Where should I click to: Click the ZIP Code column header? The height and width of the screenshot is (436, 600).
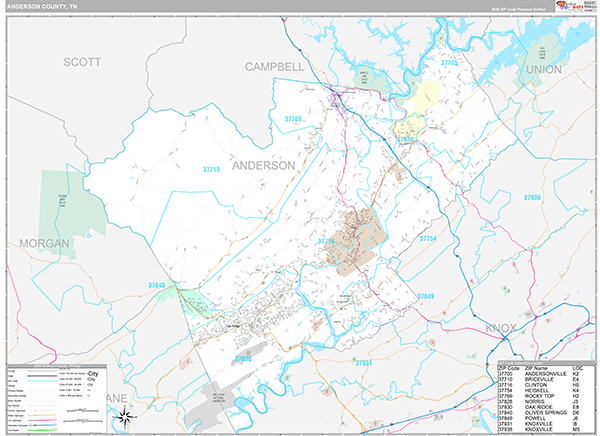click(509, 368)
